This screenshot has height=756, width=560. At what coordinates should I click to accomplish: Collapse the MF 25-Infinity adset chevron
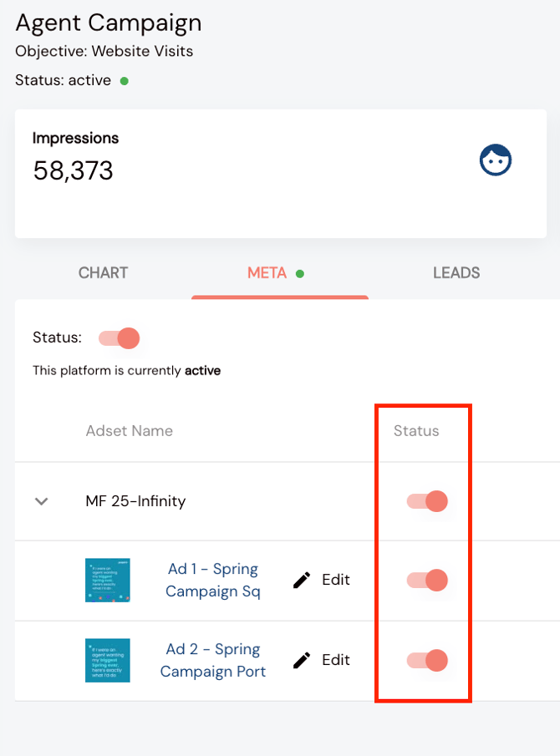pos(42,501)
